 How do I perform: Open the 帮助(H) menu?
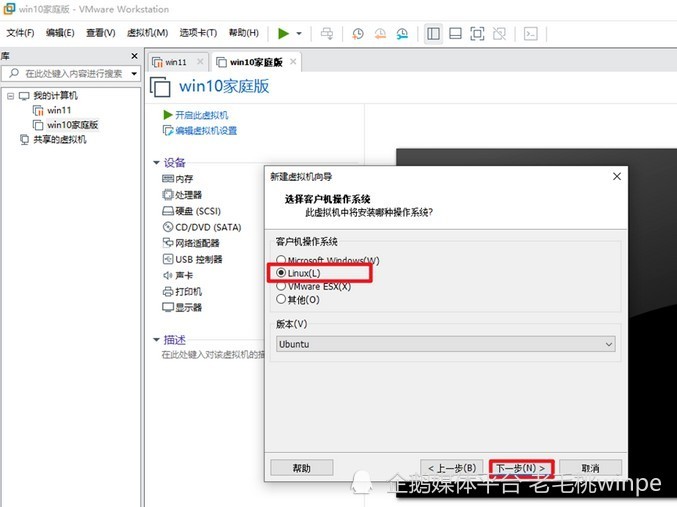(244, 33)
